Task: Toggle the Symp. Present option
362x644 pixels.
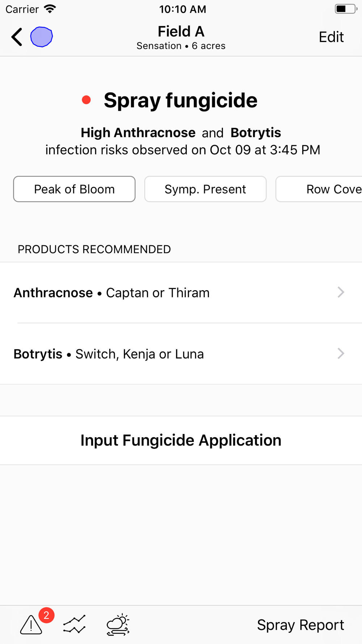Action: pyautogui.click(x=205, y=189)
